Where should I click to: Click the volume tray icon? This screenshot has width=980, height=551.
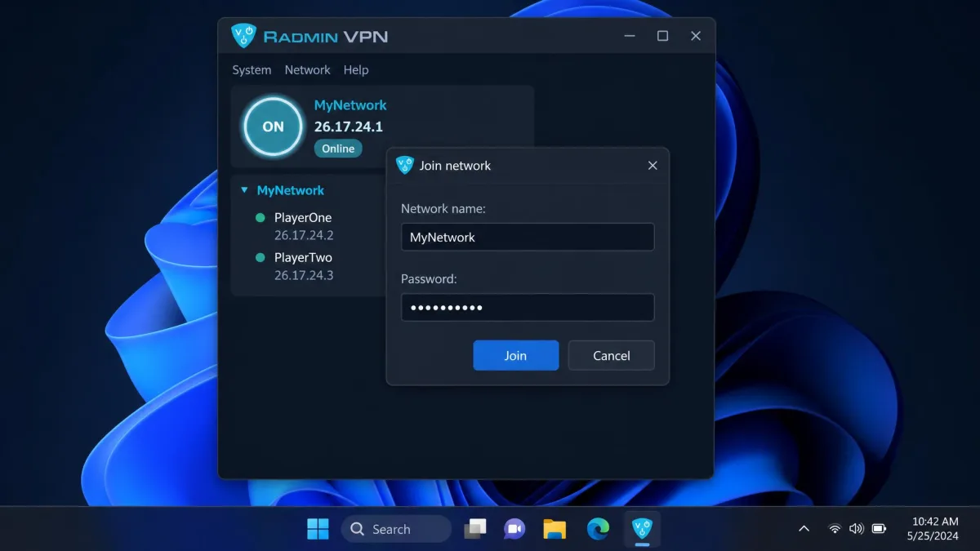coord(857,529)
